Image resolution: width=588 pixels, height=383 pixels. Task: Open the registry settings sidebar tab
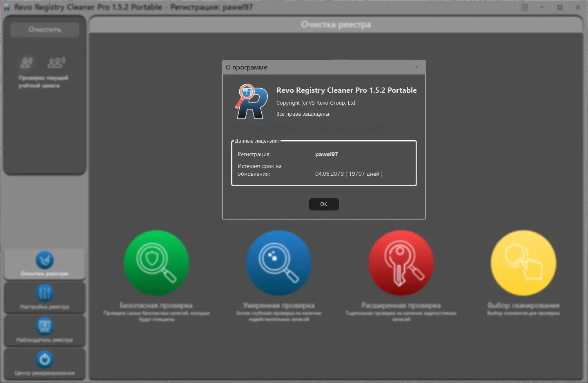45,297
